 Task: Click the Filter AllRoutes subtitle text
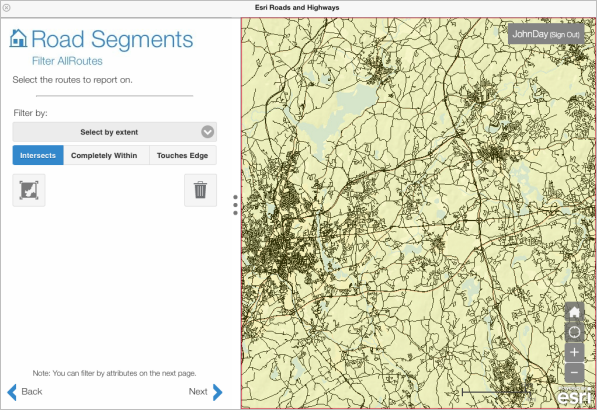(67, 61)
